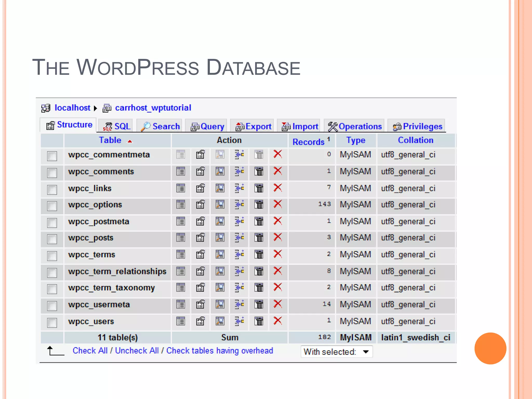
Task: Click the Uncheck All link
Action: point(137,351)
